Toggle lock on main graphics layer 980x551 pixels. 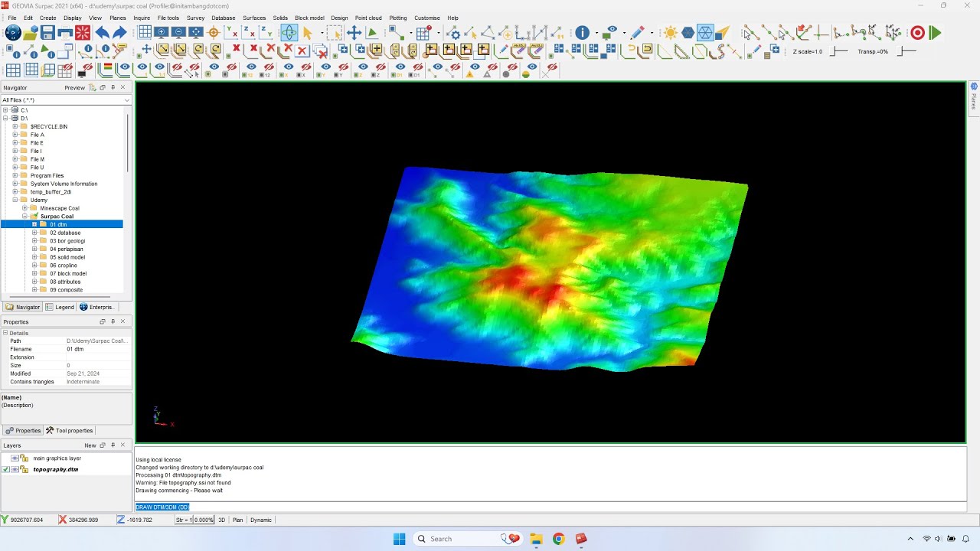tap(24, 458)
